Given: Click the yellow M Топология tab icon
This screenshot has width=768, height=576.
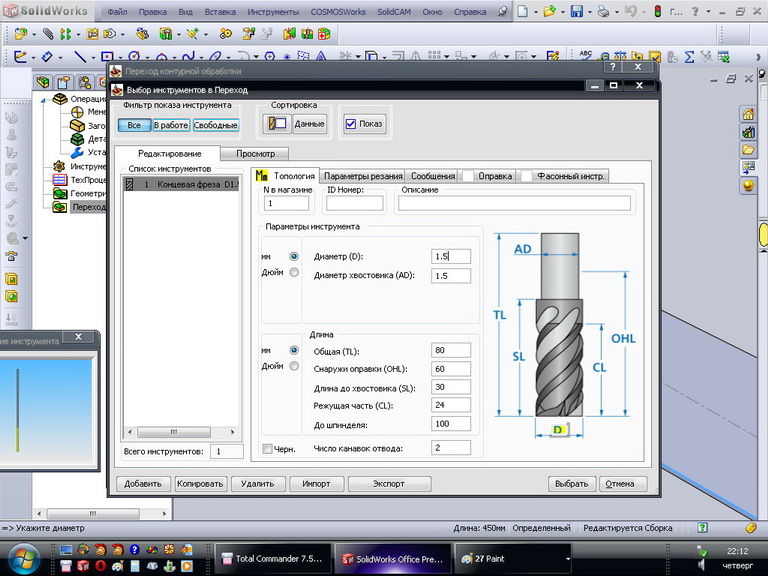Looking at the screenshot, I should (261, 176).
